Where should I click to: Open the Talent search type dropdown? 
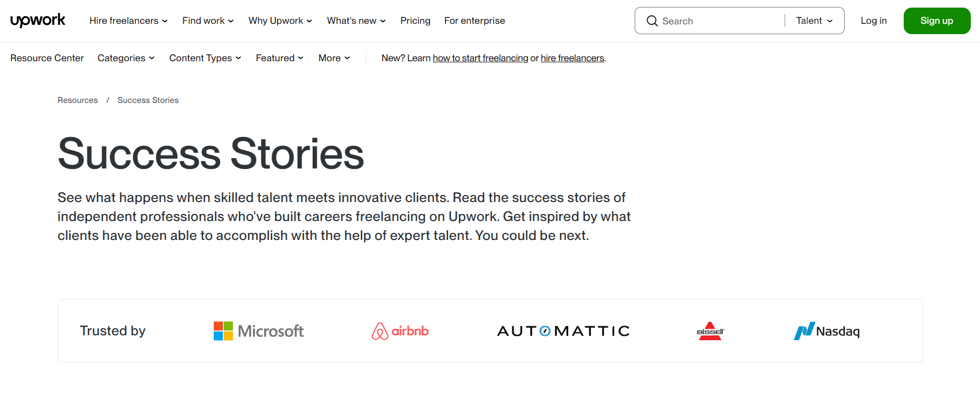click(x=814, y=21)
